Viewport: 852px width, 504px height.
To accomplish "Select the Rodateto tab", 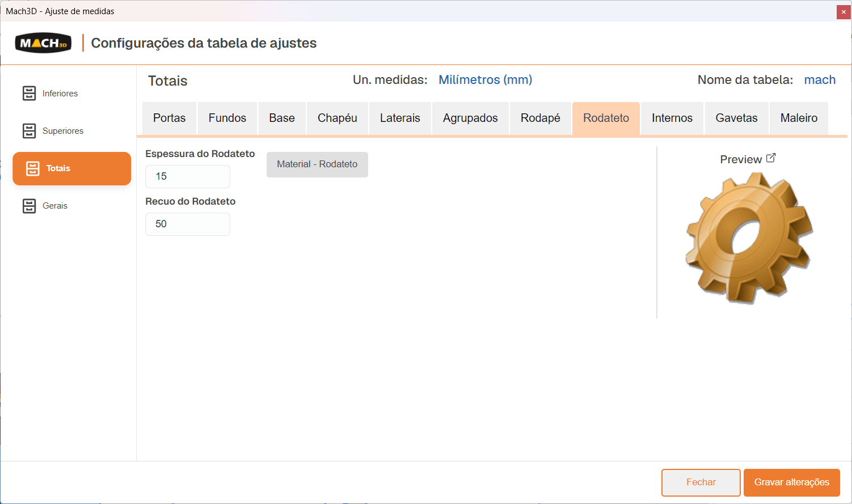I will pyautogui.click(x=606, y=118).
